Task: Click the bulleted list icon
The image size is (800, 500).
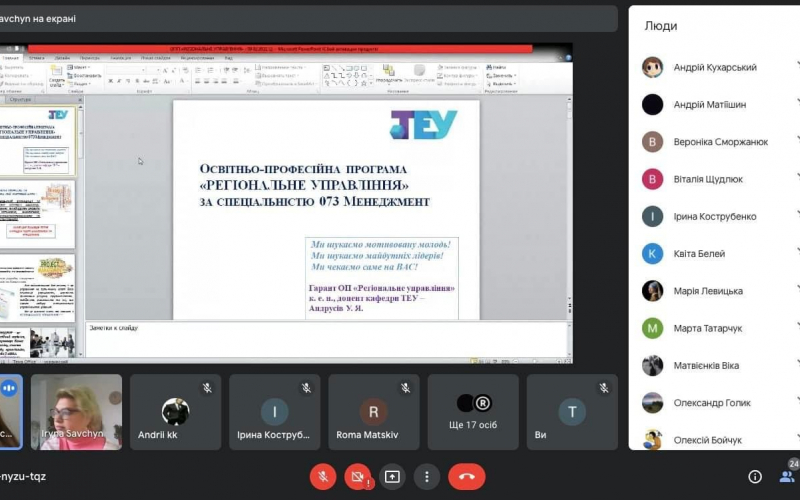Action: coord(198,70)
